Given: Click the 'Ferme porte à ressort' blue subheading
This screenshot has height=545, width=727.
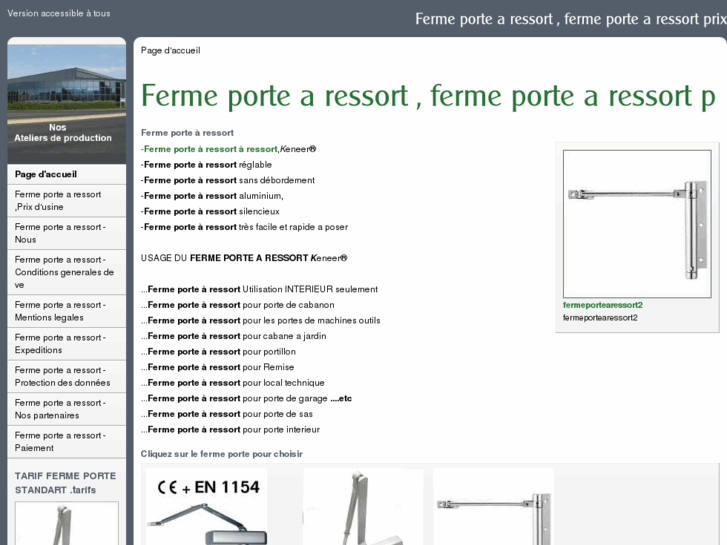Looking at the screenshot, I should (187, 133).
